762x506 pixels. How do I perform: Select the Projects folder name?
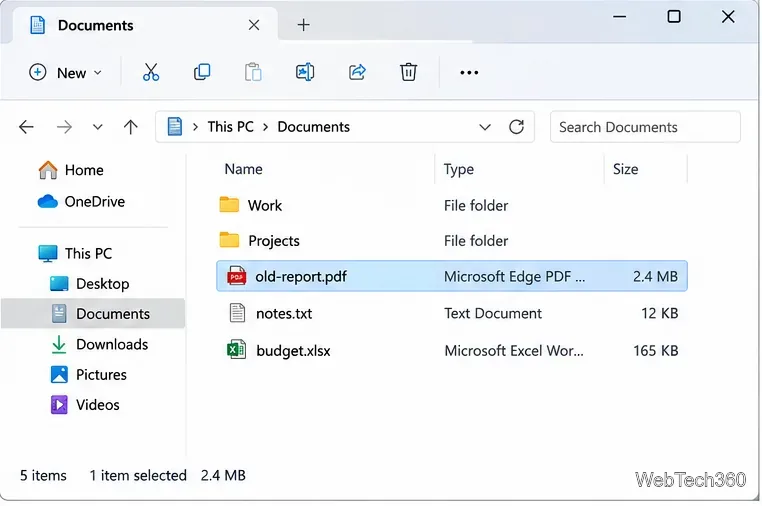click(x=274, y=241)
